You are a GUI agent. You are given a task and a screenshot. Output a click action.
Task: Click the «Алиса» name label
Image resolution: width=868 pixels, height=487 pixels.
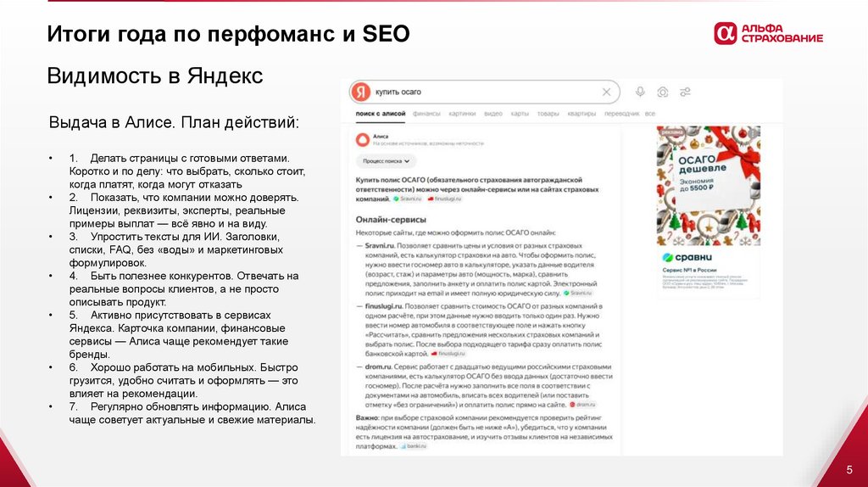point(381,136)
